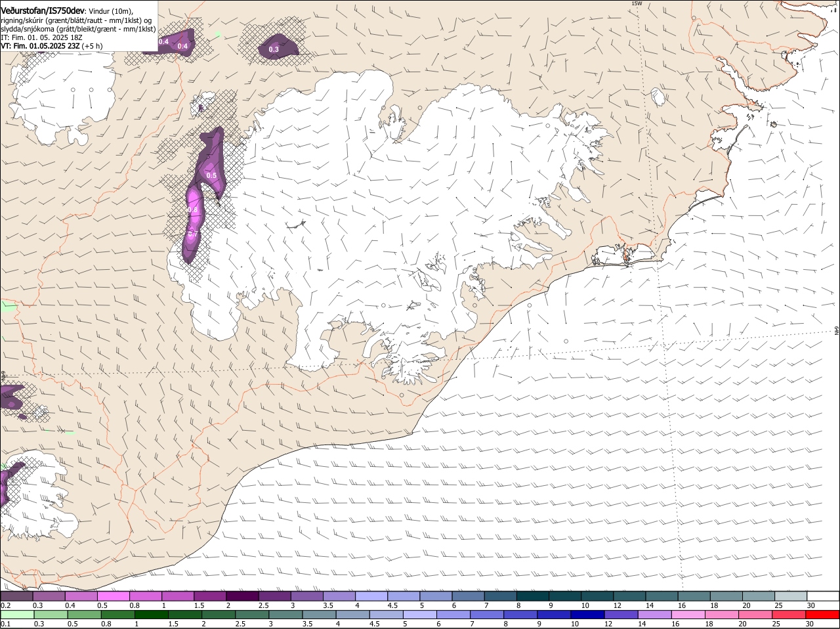This screenshot has height=629, width=840.
Task: Click the darkest green swatch in the lower legend
Action: 152,615
